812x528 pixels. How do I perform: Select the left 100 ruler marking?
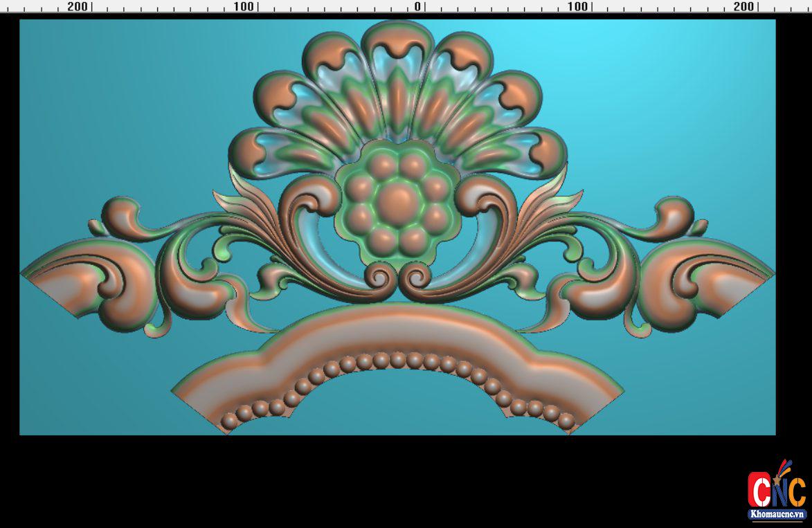[x=244, y=6]
